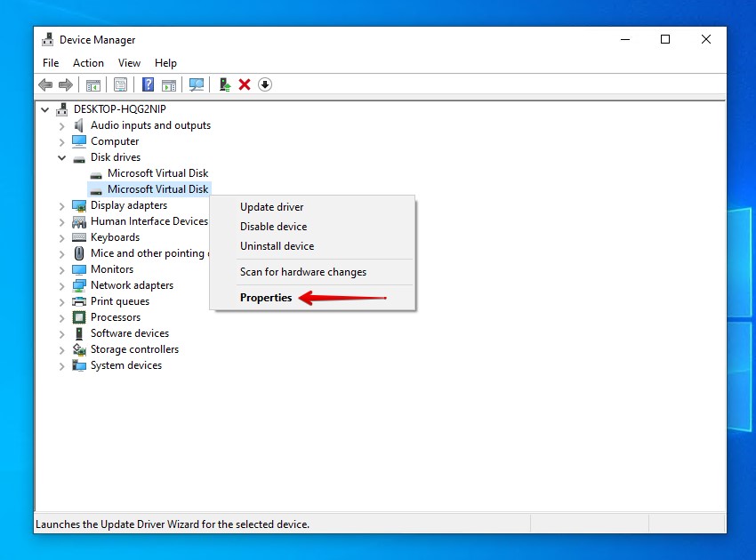Expand the Network adapters category
Image resolution: width=756 pixels, height=560 pixels.
click(62, 285)
